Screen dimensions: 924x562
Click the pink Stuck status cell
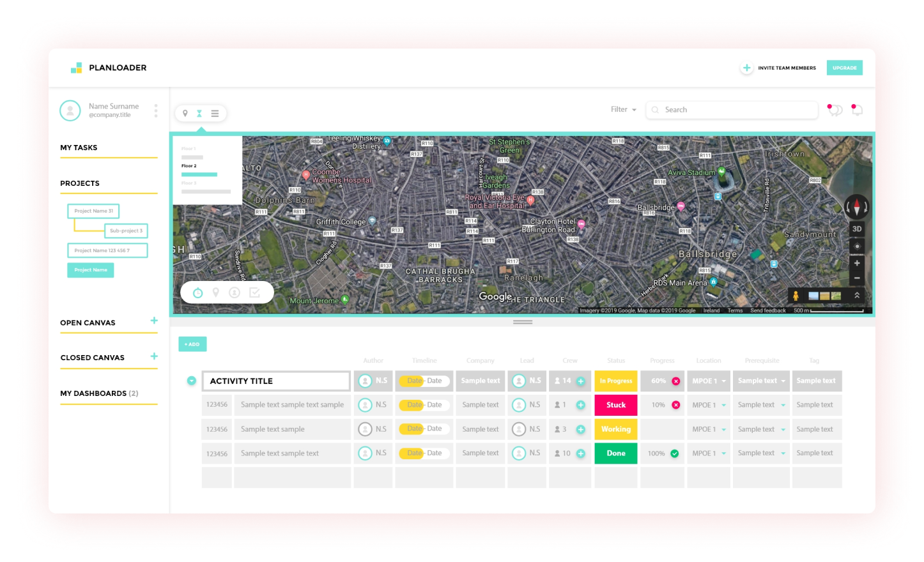(x=616, y=405)
